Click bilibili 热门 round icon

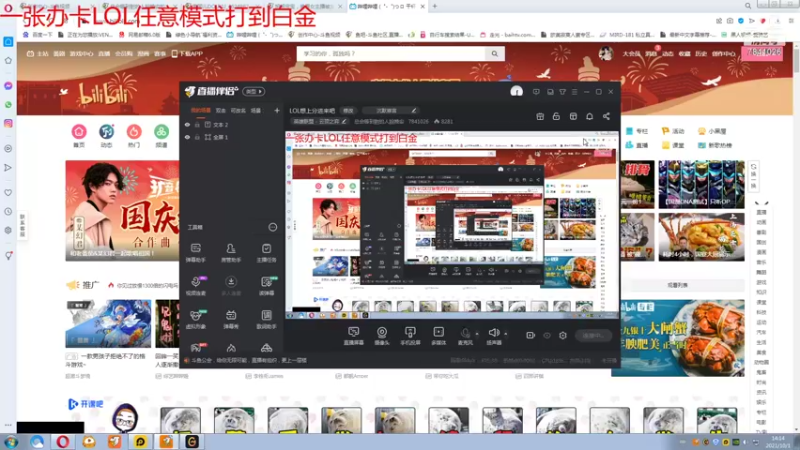[134, 132]
